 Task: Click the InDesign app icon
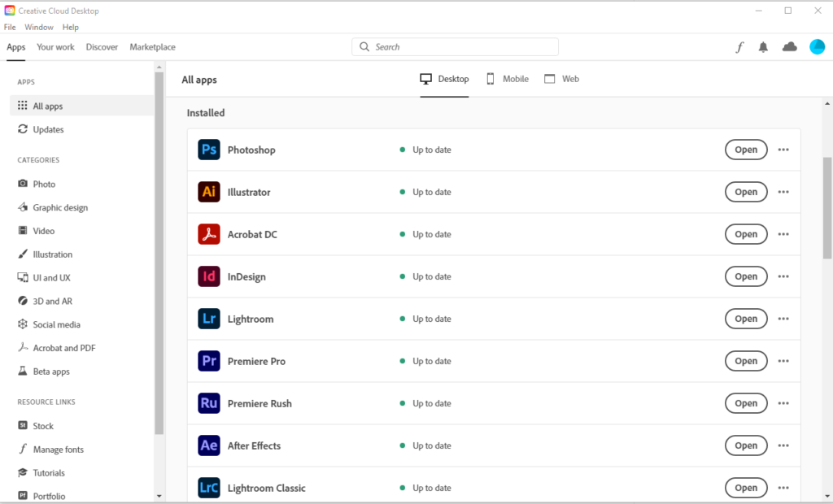pos(209,276)
